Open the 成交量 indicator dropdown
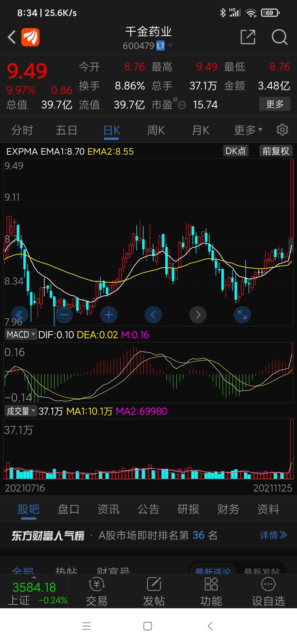 click(x=21, y=411)
